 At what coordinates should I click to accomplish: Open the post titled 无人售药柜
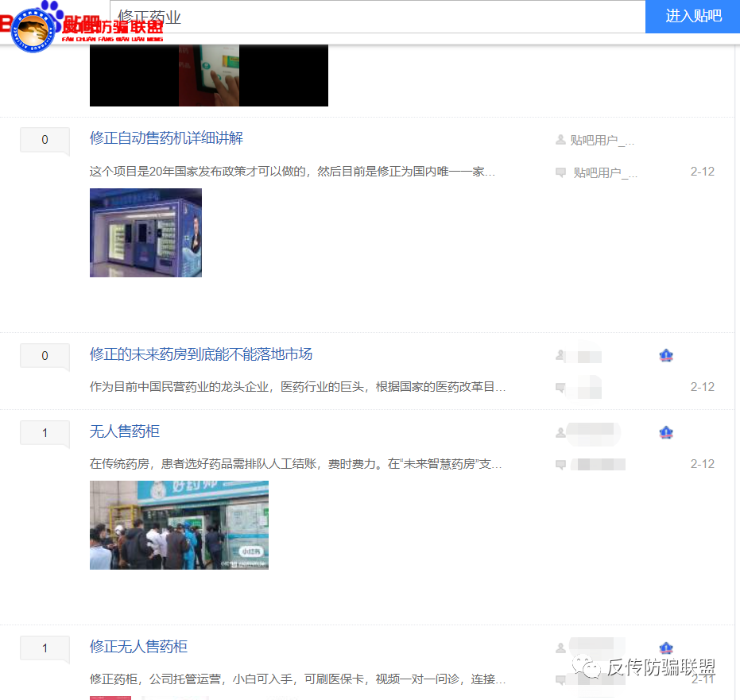pos(125,431)
